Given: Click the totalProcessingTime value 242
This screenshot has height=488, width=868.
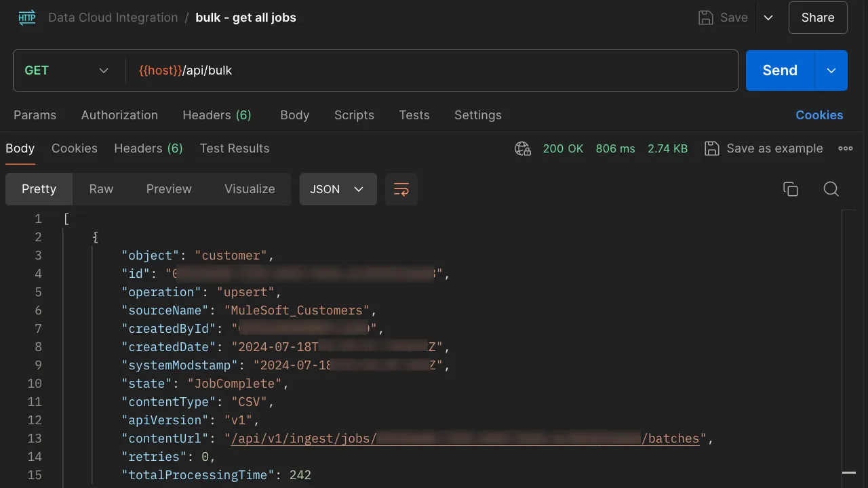Looking at the screenshot, I should pyautogui.click(x=300, y=475).
